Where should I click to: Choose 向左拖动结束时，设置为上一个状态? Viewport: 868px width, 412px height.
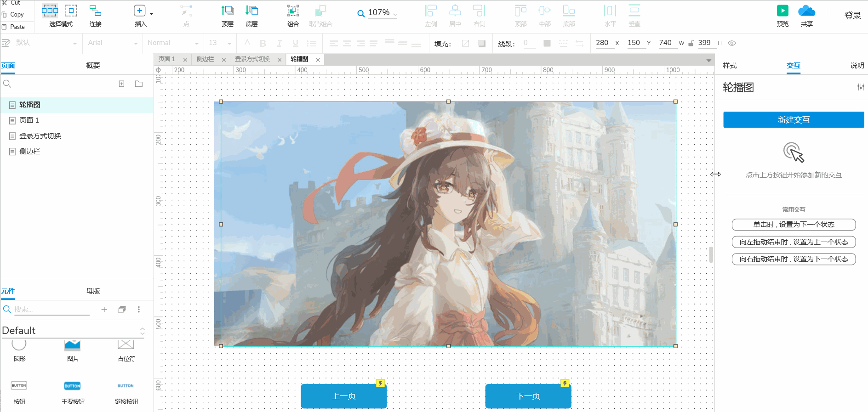click(794, 242)
